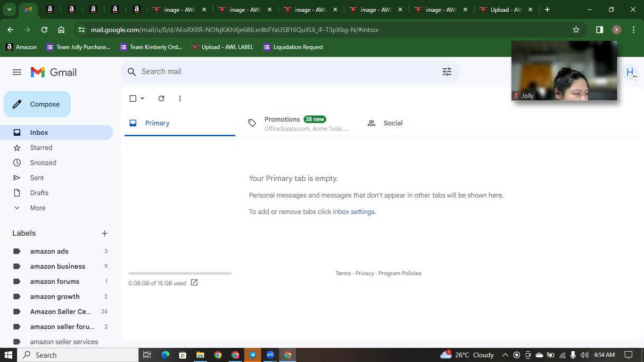The height and width of the screenshot is (362, 644).
Task: Go back in the browser
Action: pos(10,30)
